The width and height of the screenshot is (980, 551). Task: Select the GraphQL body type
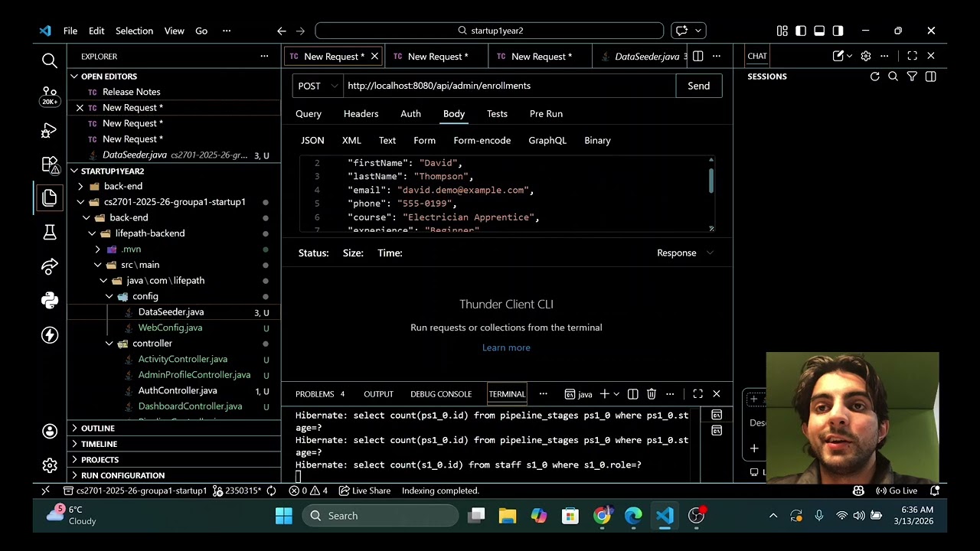tap(547, 140)
